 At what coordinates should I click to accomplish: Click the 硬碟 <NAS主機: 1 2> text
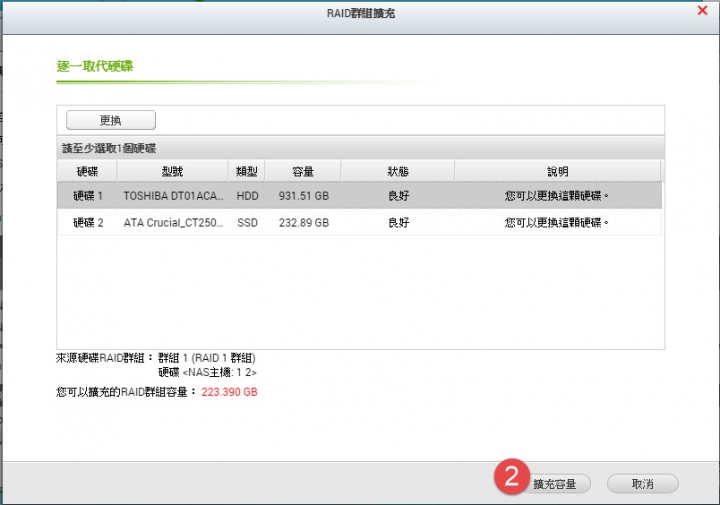pos(207,372)
